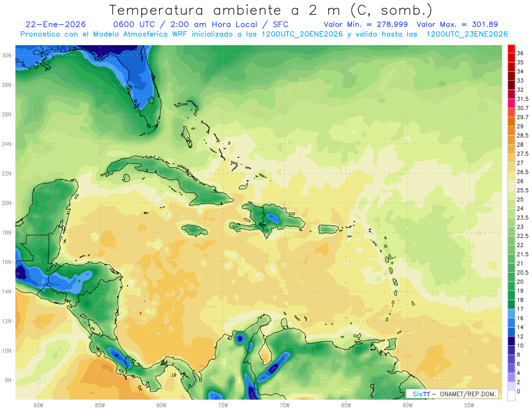This screenshot has height=411, width=532.
Task: Click color scale value '24'
Action: click(x=520, y=208)
